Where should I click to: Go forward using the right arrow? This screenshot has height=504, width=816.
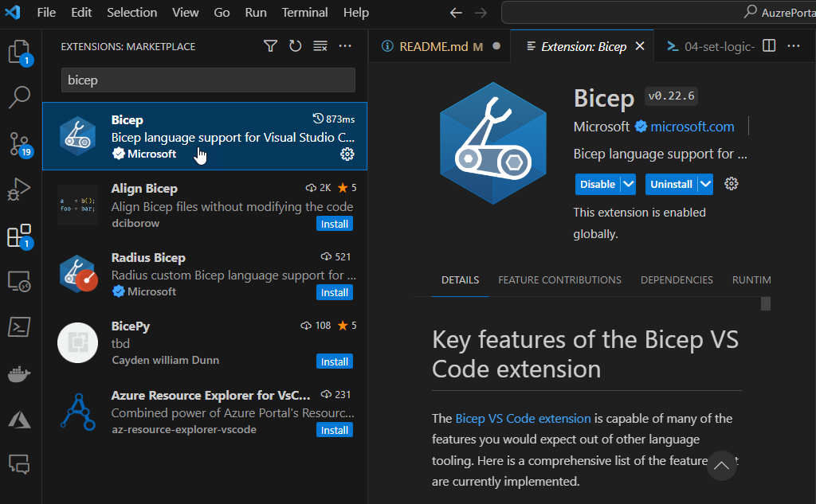click(481, 13)
